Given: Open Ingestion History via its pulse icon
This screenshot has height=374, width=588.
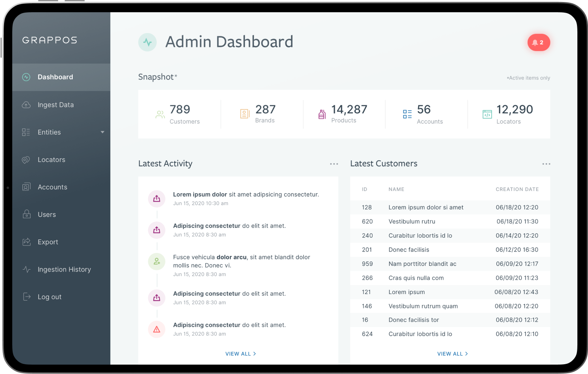Looking at the screenshot, I should [26, 269].
